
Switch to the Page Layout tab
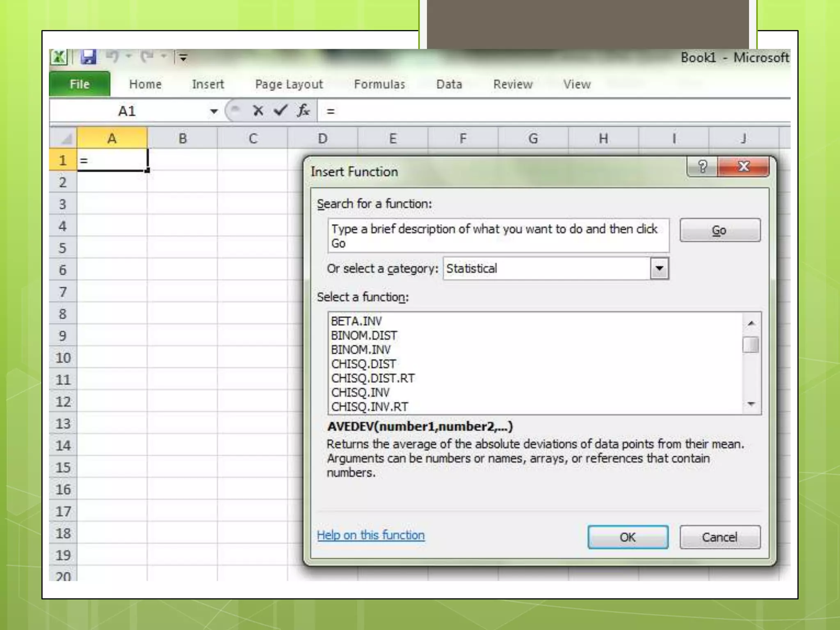[289, 84]
